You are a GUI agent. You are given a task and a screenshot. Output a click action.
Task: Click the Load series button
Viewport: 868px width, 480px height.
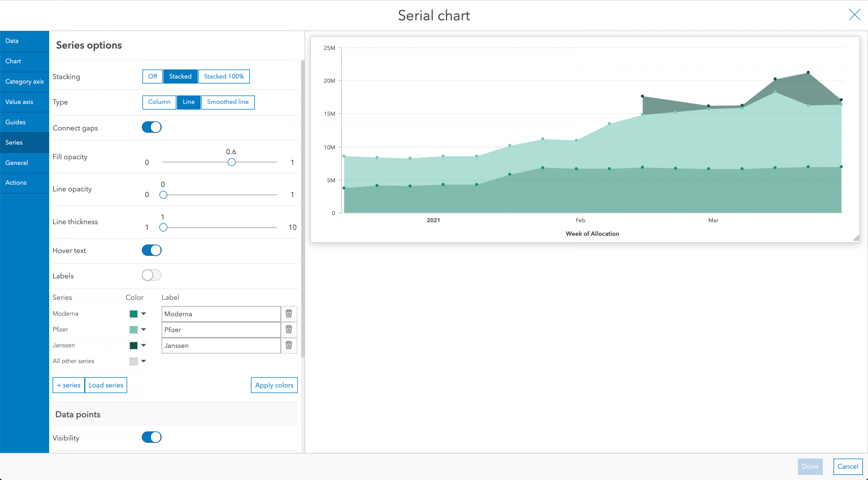[106, 385]
